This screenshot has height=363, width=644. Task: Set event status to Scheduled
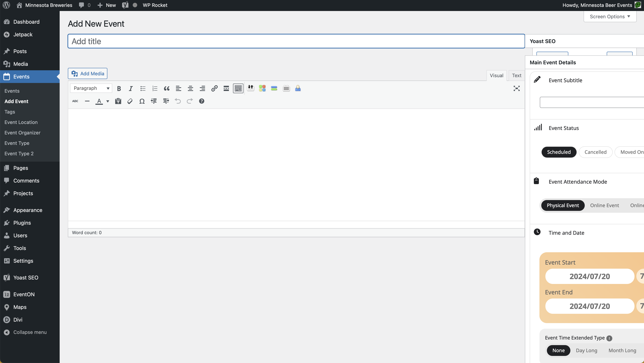(559, 152)
